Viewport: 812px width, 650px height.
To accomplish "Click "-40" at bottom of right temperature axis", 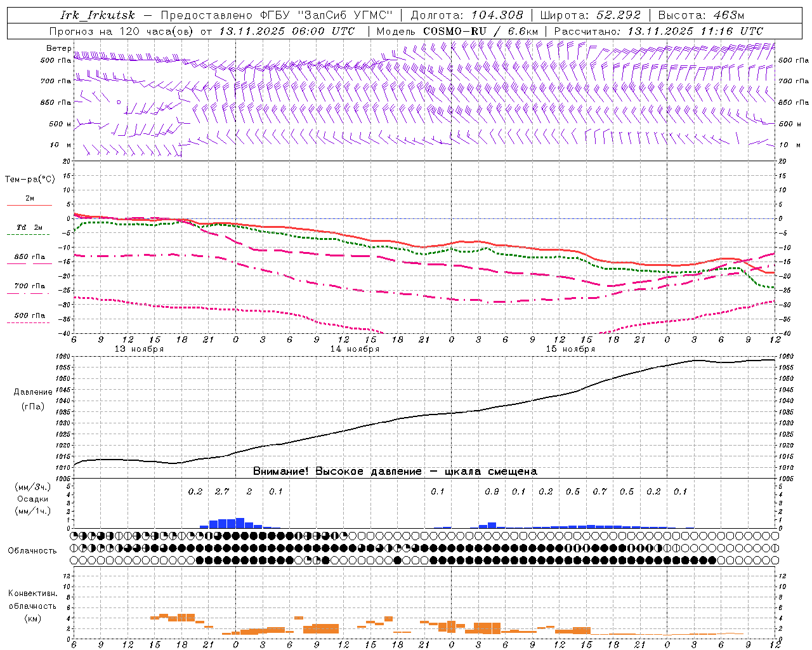I will [784, 334].
